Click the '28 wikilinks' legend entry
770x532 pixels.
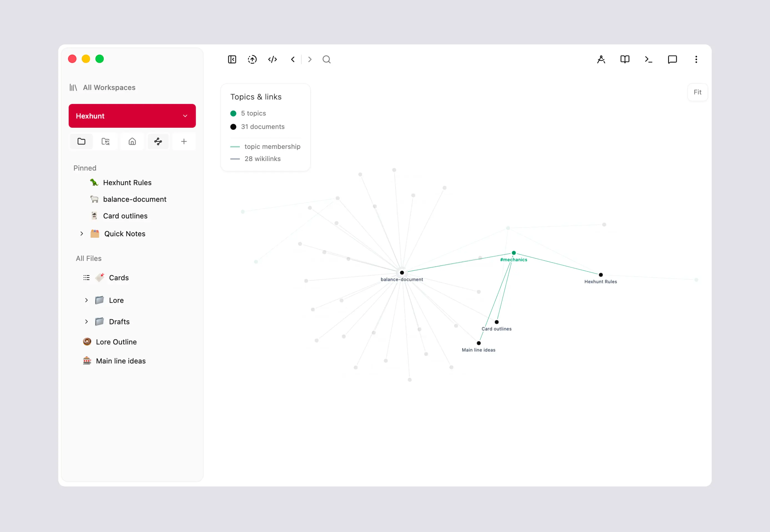pos(263,159)
